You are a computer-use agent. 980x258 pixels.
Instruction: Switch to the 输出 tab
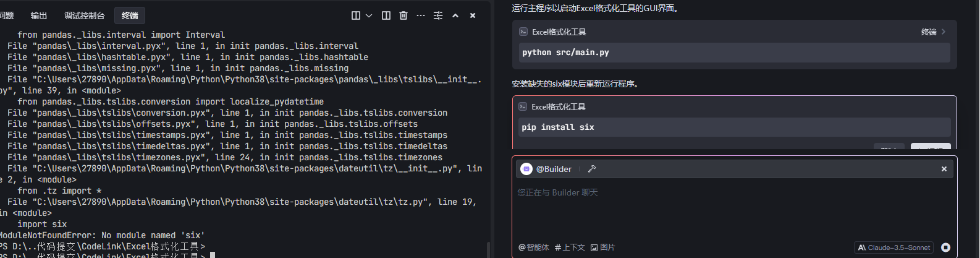(x=39, y=15)
